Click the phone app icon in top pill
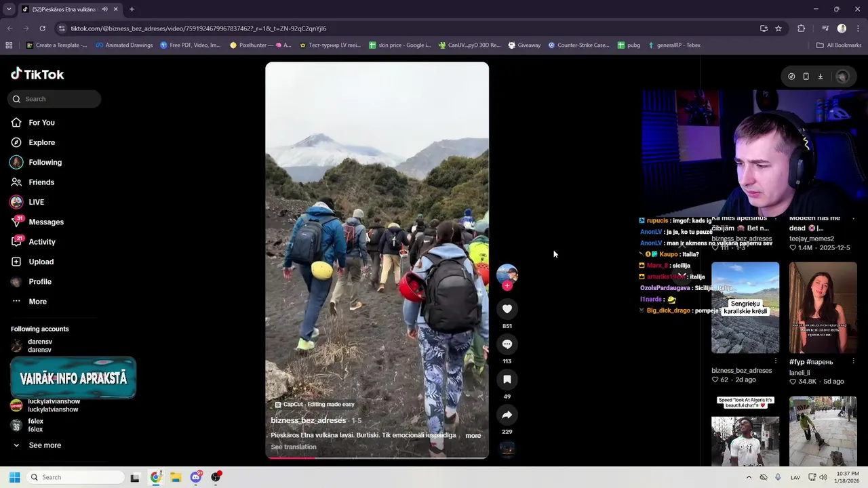The image size is (868, 488). [806, 77]
